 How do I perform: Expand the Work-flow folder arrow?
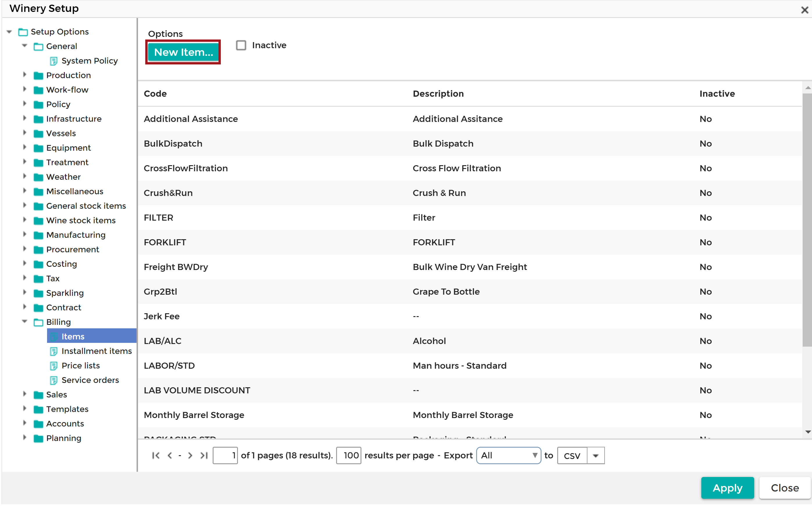click(x=24, y=89)
